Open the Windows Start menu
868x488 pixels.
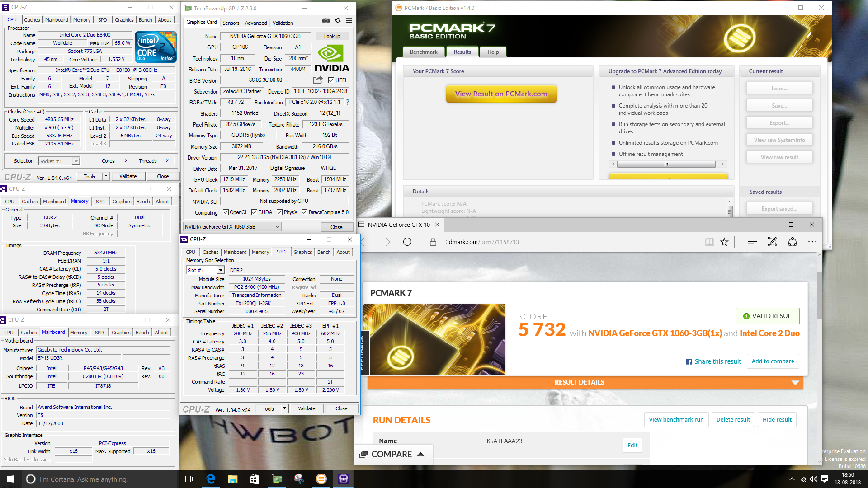pyautogui.click(x=11, y=479)
